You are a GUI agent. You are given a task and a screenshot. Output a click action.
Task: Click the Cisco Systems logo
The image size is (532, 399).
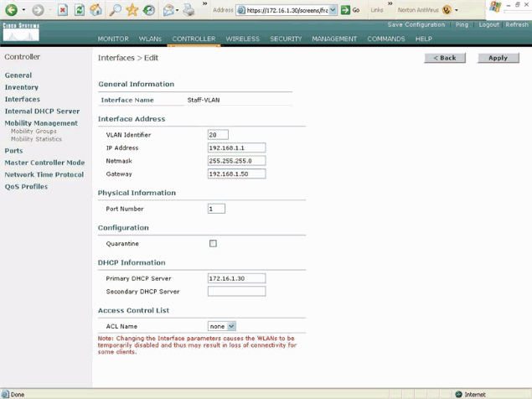tap(21, 32)
